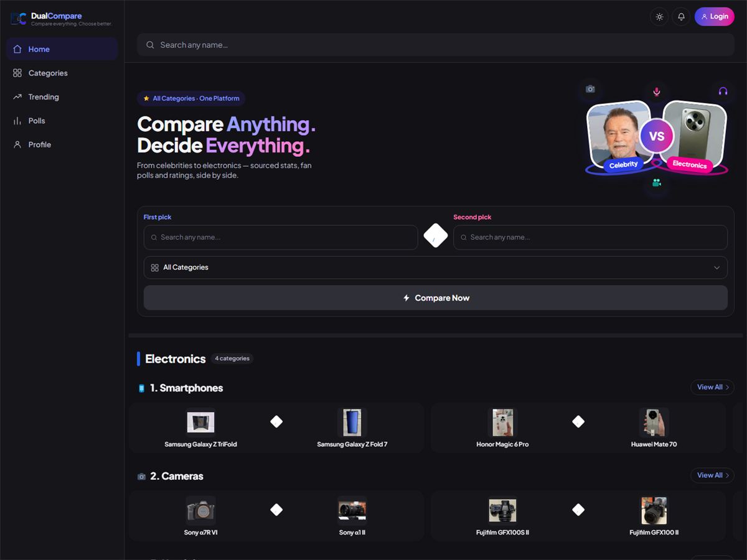
Task: Click the chevron of All Categories dropdown
Action: [x=716, y=268]
